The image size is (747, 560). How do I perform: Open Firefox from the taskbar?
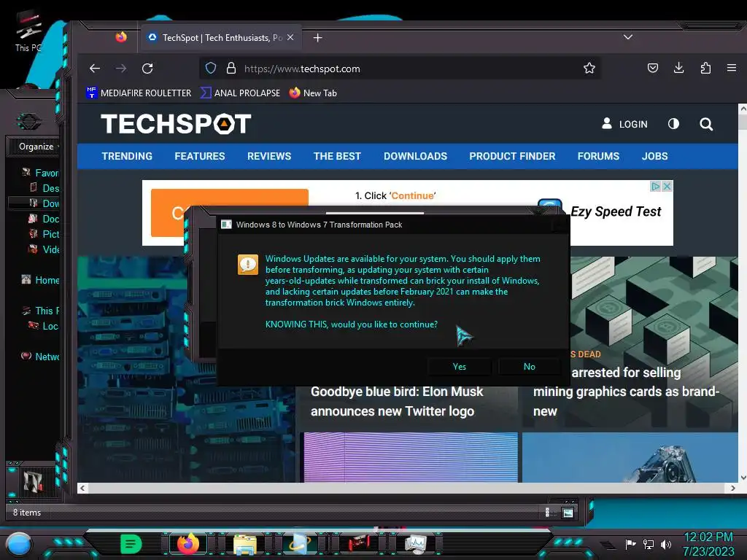tap(188, 544)
